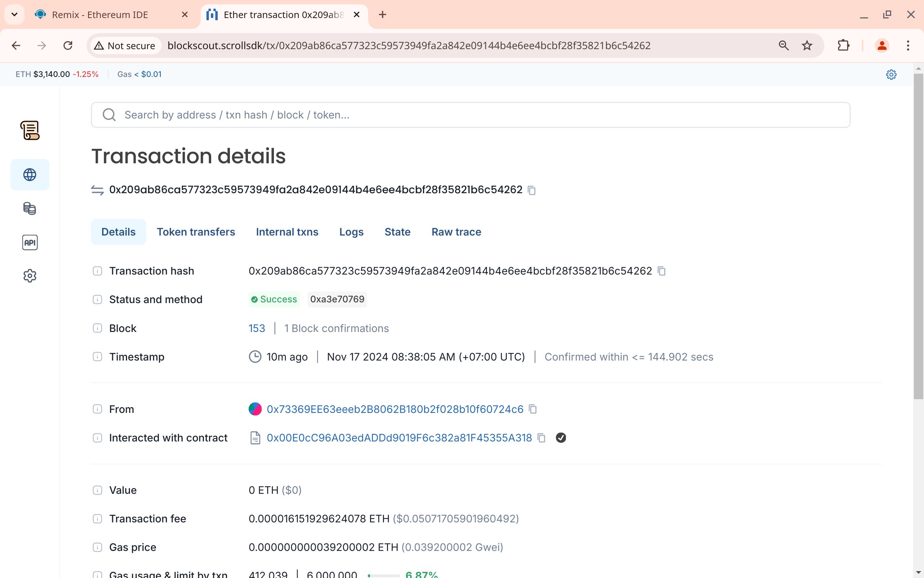Bookmark this page with the star icon
This screenshot has width=924, height=578.
tap(807, 46)
